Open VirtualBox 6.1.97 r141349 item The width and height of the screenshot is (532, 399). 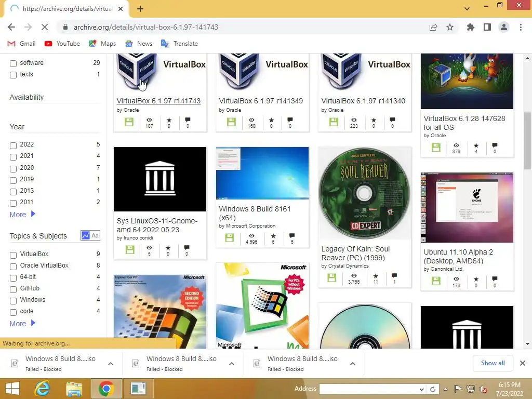(261, 101)
